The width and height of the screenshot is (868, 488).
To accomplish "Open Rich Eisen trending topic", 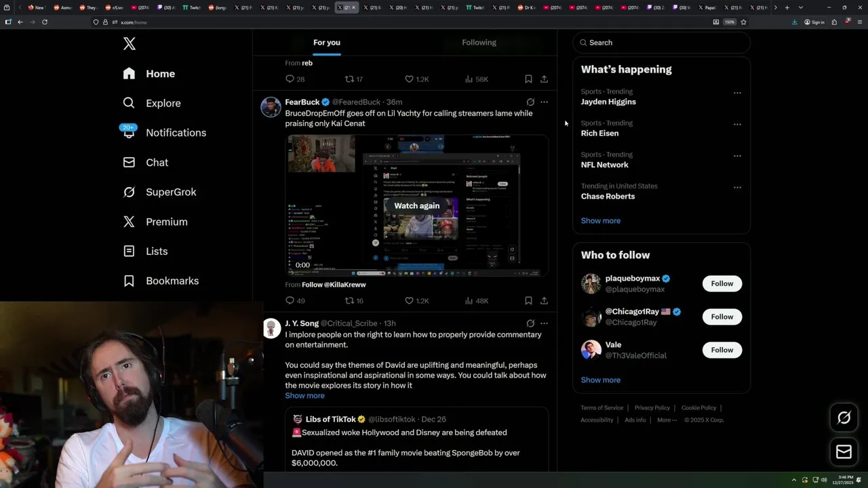I will [599, 134].
